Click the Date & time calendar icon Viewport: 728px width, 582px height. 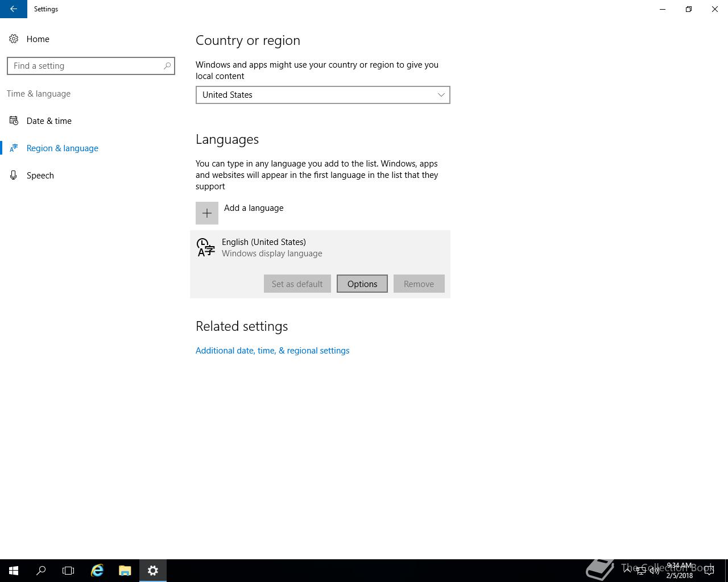14,120
